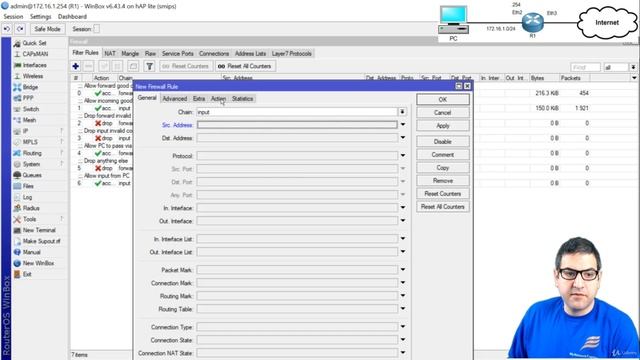Image resolution: width=640 pixels, height=360 pixels.
Task: Click the Copy button in dialog
Action: click(442, 168)
